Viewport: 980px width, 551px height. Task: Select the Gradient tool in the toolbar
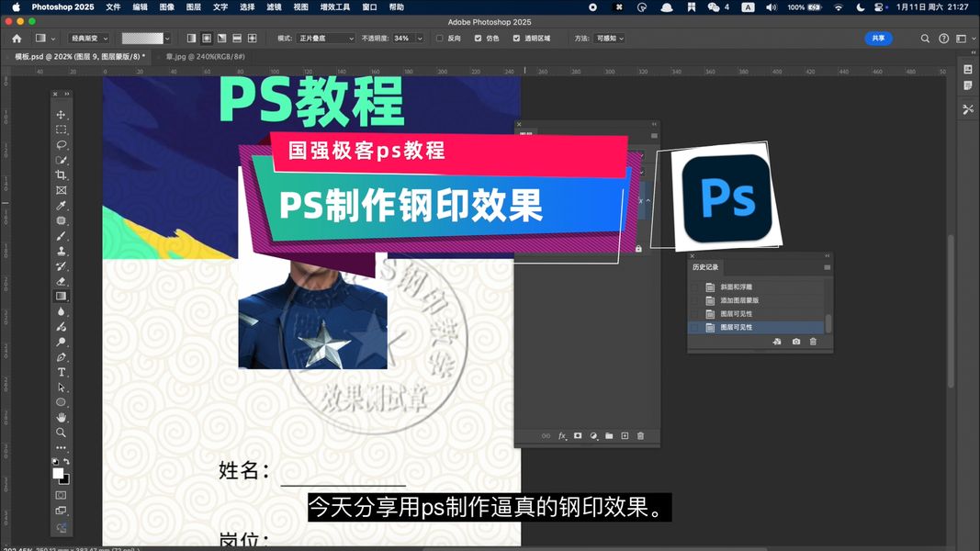pyautogui.click(x=61, y=297)
